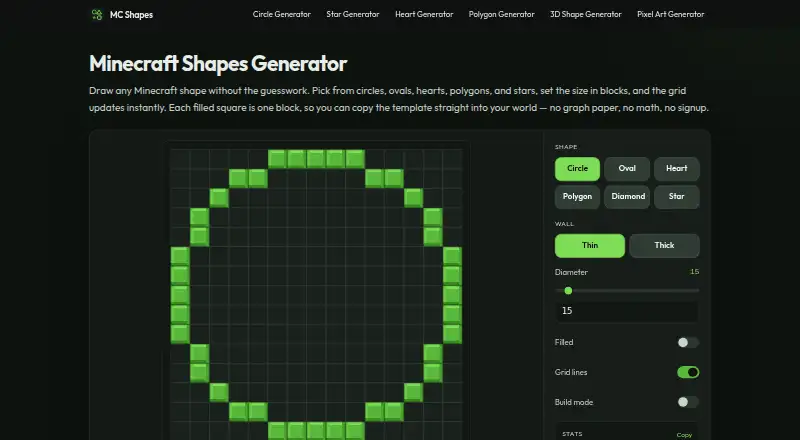
Task: Click the green 15 diameter value label
Action: coord(694,272)
